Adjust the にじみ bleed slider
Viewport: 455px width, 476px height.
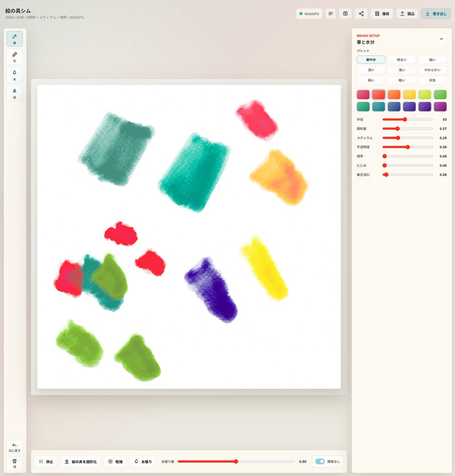[x=407, y=165]
